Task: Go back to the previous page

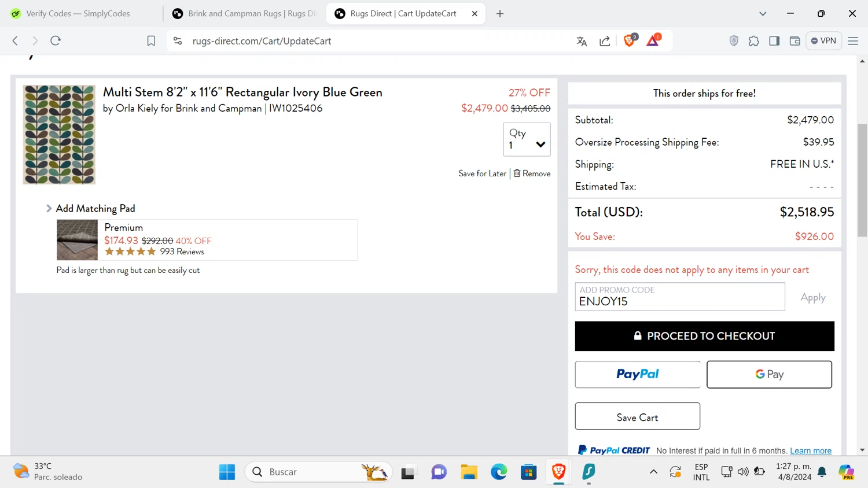Action: (x=16, y=40)
